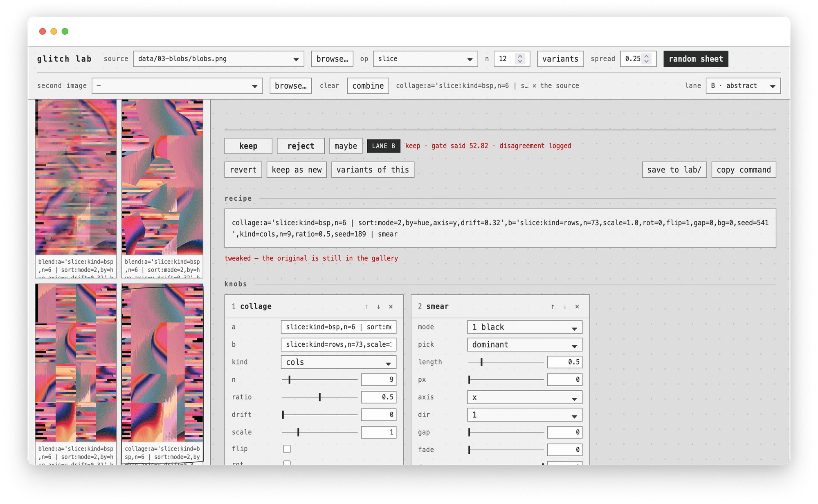Generate a random sheet
Viewport: 818px width, 504px height.
[696, 59]
